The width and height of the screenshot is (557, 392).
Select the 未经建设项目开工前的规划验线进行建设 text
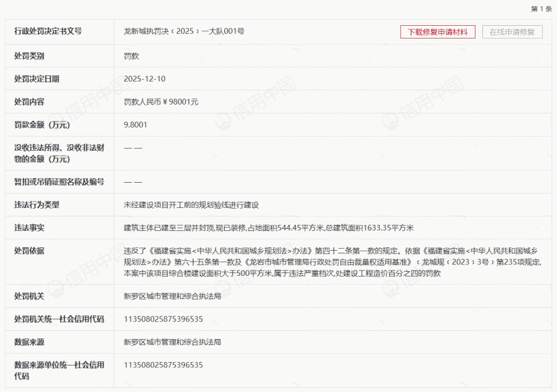point(191,204)
